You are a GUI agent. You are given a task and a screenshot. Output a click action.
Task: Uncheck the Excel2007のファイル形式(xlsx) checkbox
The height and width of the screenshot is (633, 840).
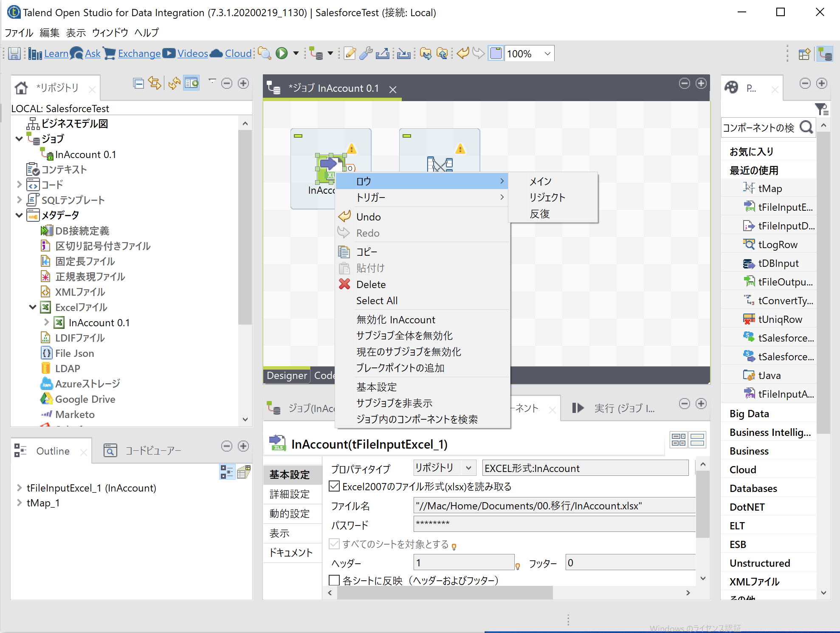pyautogui.click(x=334, y=486)
